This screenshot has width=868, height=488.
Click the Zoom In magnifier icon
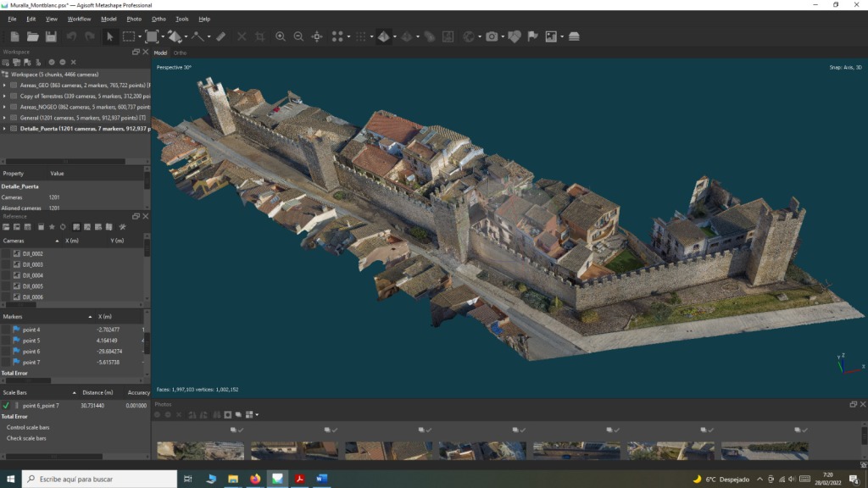pyautogui.click(x=281, y=36)
